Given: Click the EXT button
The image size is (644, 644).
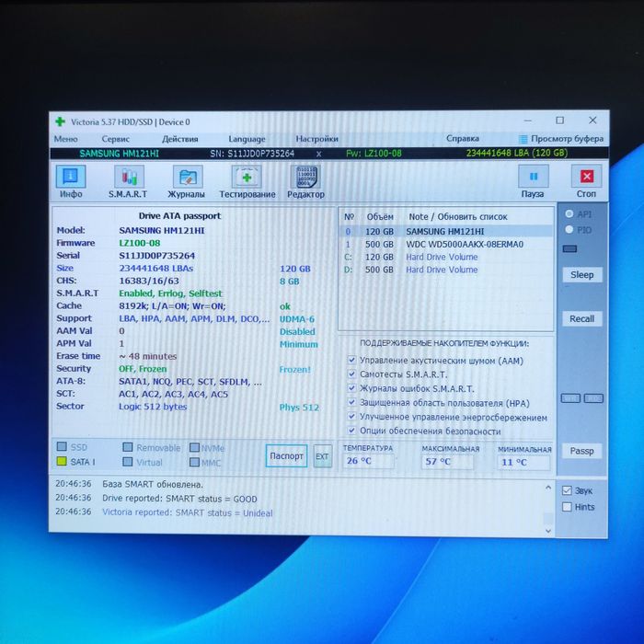Looking at the screenshot, I should tap(322, 456).
